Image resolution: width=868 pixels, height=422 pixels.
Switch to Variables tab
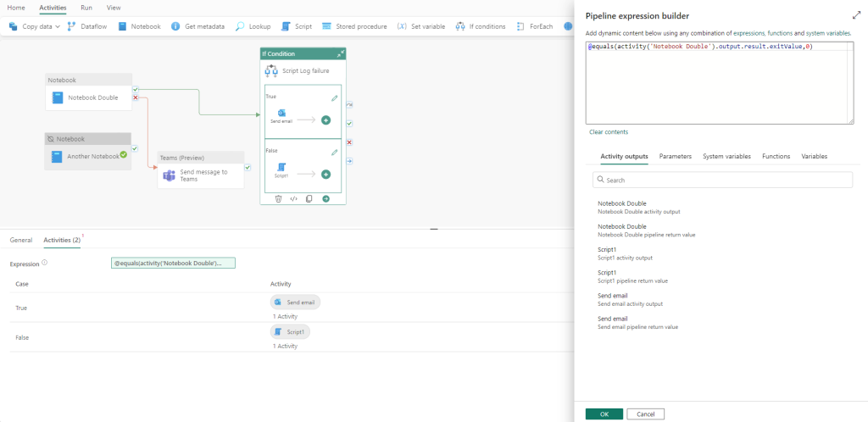click(815, 157)
